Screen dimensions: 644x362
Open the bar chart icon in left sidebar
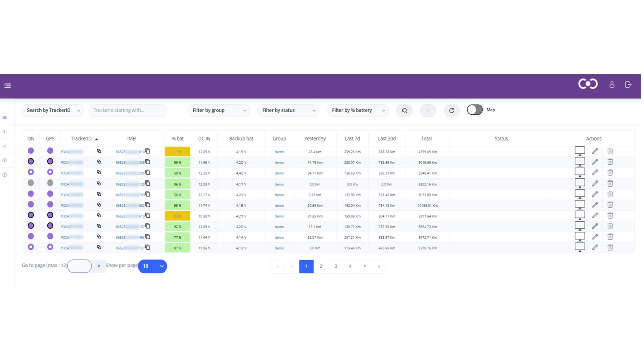point(5,132)
